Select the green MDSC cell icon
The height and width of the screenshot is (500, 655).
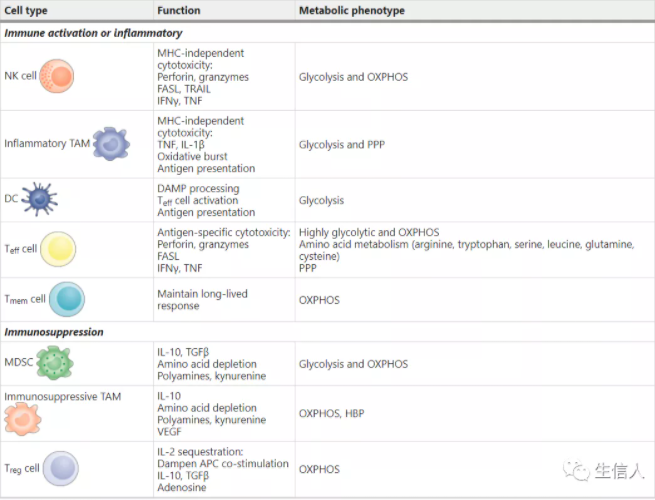coord(54,363)
